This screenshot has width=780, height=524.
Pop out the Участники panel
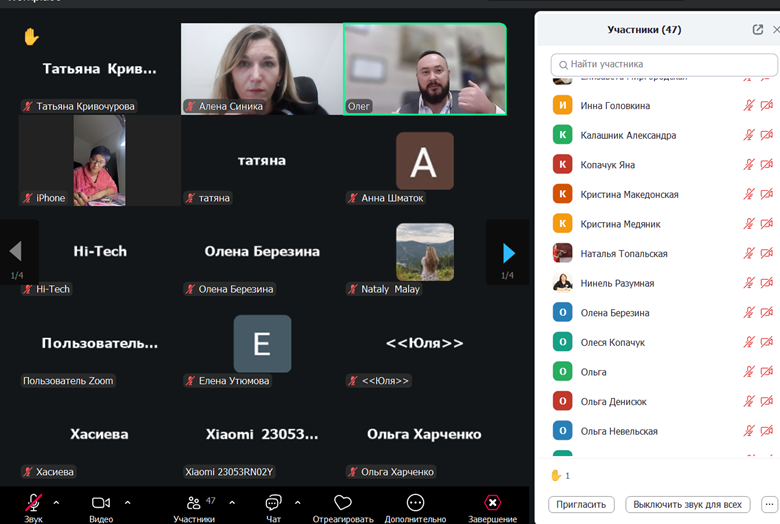(x=758, y=30)
